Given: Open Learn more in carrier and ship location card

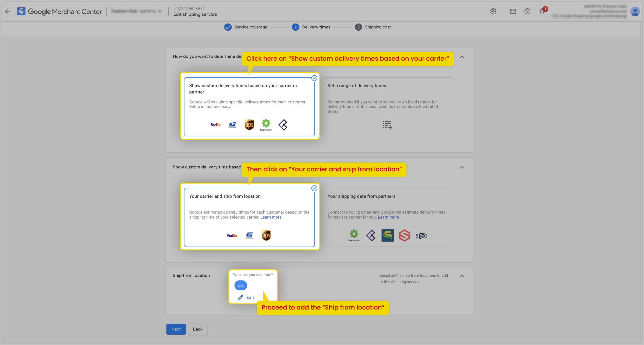Looking at the screenshot, I should (271, 217).
